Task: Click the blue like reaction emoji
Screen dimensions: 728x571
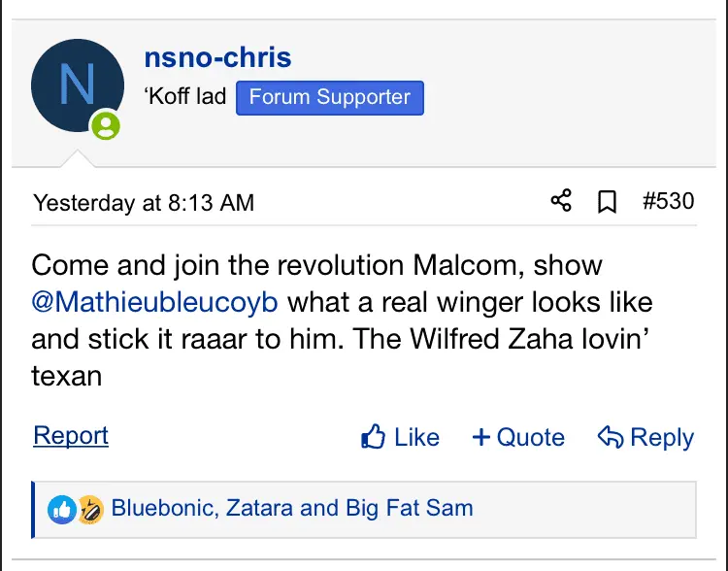Action: [x=63, y=508]
